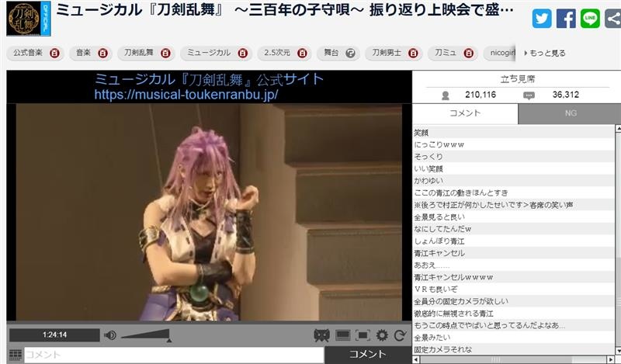This screenshot has width=621, height=364.
Task: Open the generic share icon
Action: (x=613, y=19)
